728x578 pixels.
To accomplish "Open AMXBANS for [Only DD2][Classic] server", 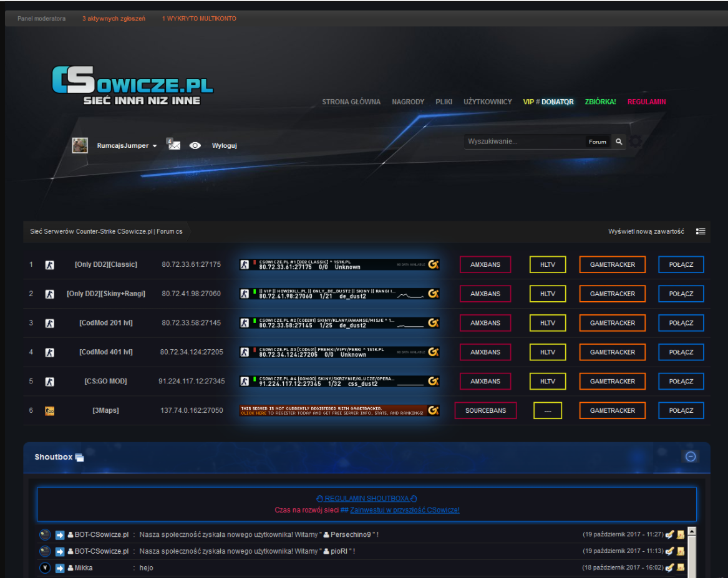I will [485, 264].
